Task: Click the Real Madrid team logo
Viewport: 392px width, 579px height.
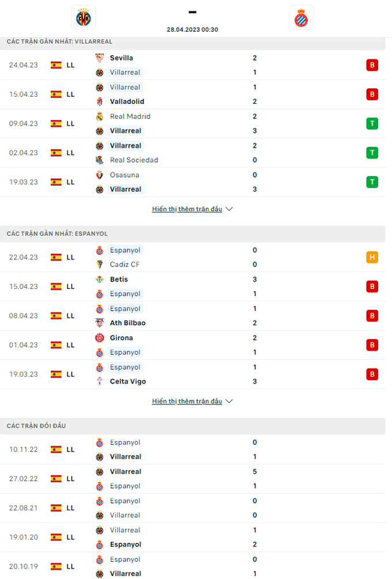Action: point(99,116)
